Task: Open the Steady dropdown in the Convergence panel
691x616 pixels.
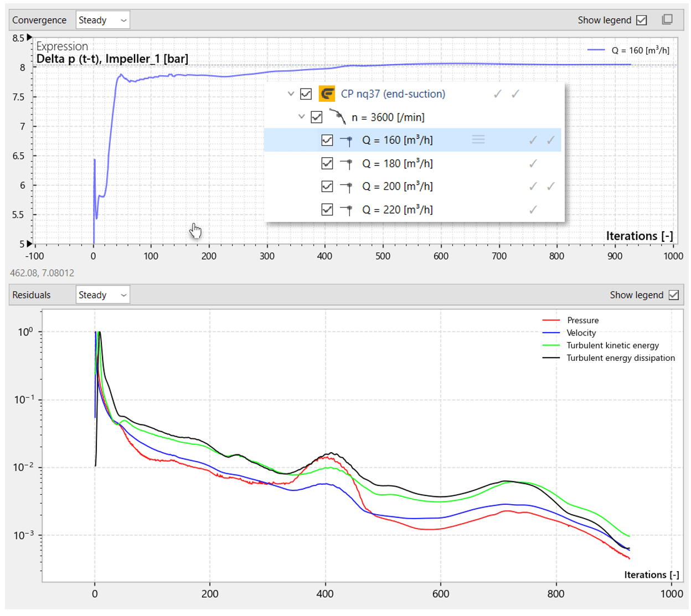Action: coord(102,20)
